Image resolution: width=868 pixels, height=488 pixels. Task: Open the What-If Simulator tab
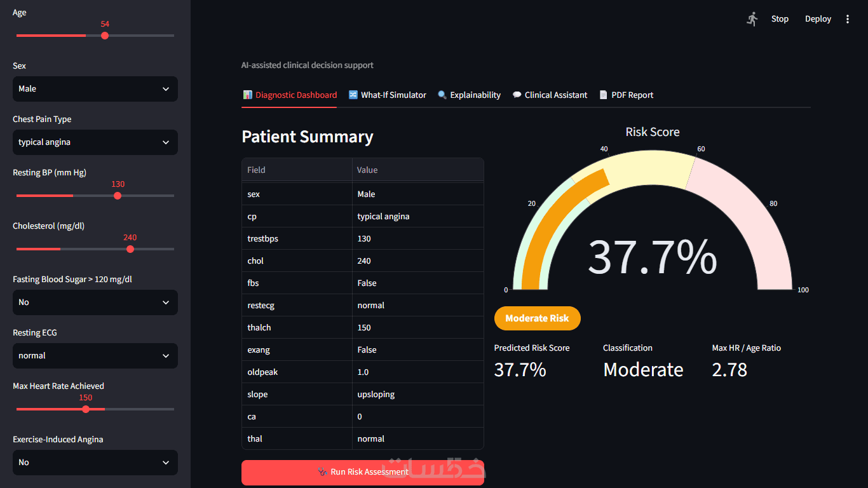coord(388,95)
